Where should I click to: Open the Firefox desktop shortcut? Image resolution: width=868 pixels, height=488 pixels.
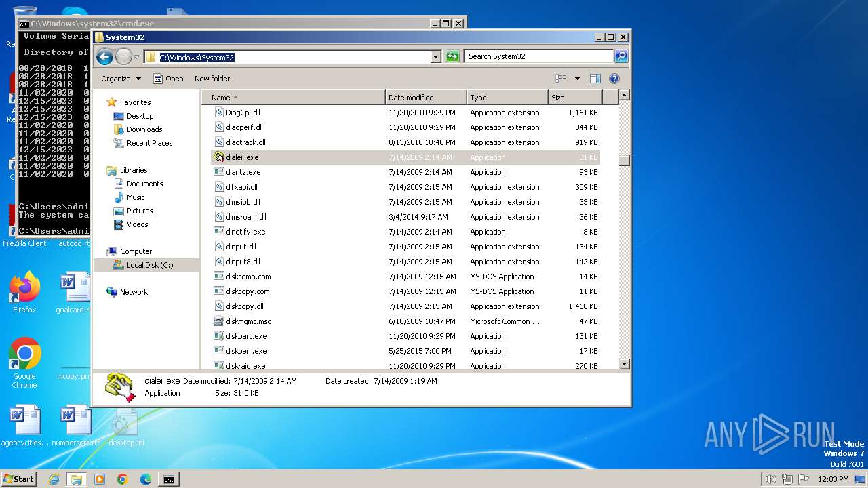24,293
